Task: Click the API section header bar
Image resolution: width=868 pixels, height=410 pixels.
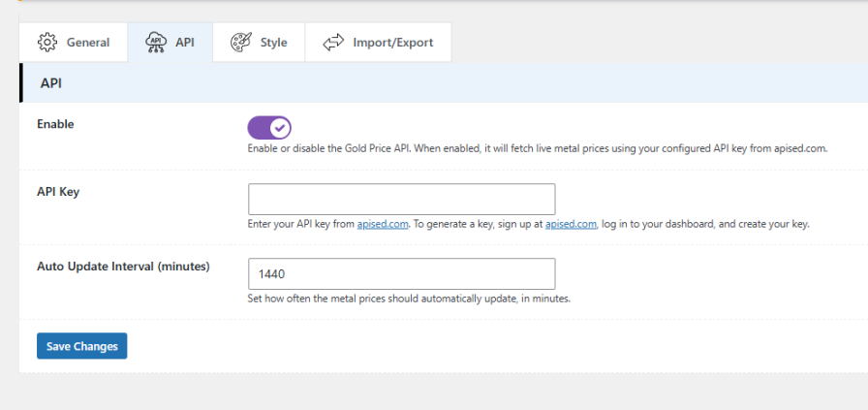Action: coord(444,83)
